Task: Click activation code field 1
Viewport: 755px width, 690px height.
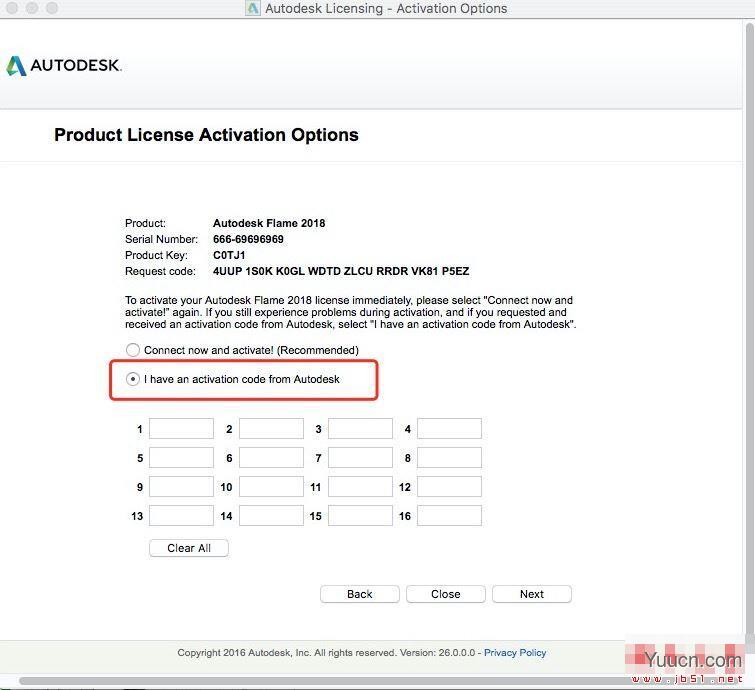Action: [x=181, y=429]
